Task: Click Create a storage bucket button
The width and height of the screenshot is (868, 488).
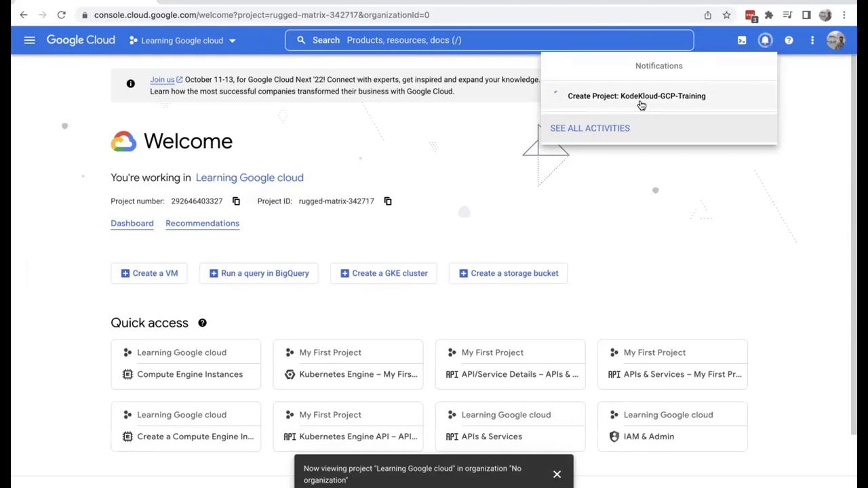Action: click(x=509, y=273)
